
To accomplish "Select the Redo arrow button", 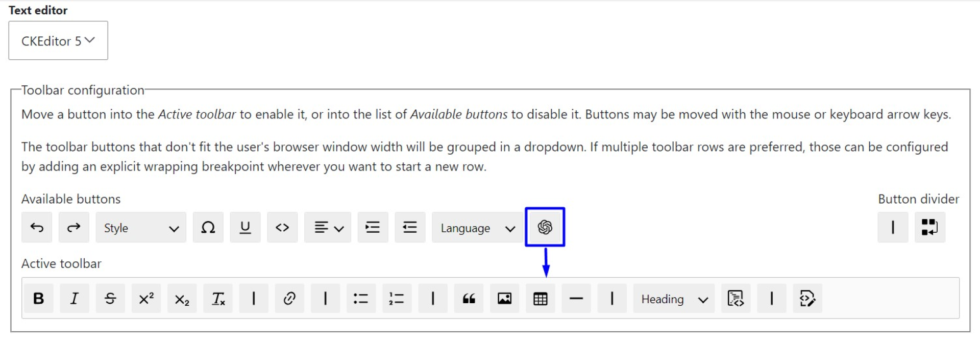I will [74, 227].
